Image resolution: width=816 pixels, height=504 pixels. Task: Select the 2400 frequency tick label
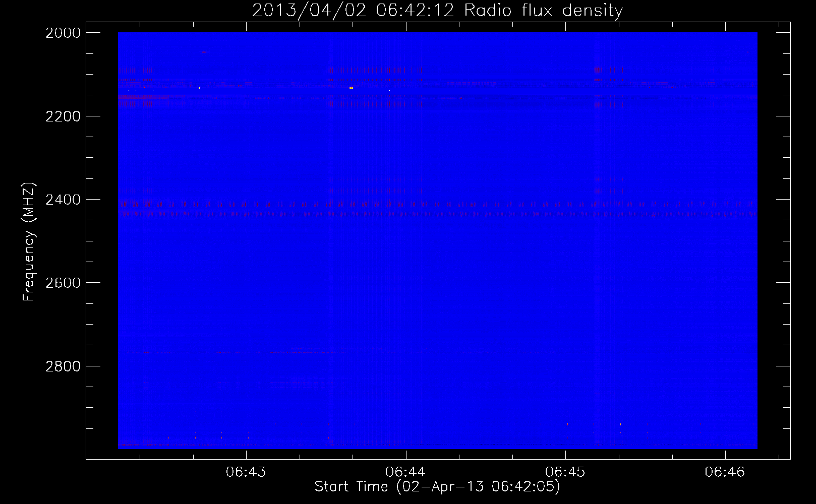pyautogui.click(x=63, y=200)
